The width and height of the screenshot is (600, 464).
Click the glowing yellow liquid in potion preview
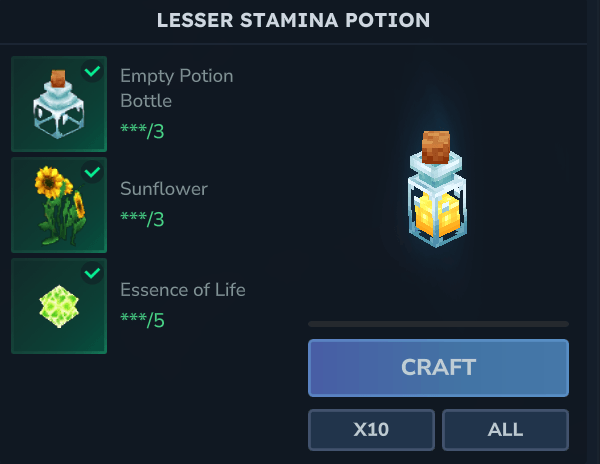coord(437,212)
